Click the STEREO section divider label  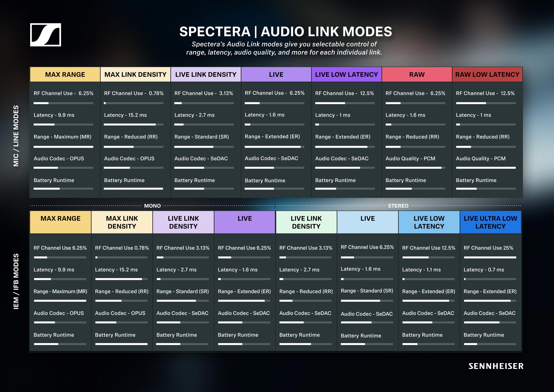tap(398, 206)
